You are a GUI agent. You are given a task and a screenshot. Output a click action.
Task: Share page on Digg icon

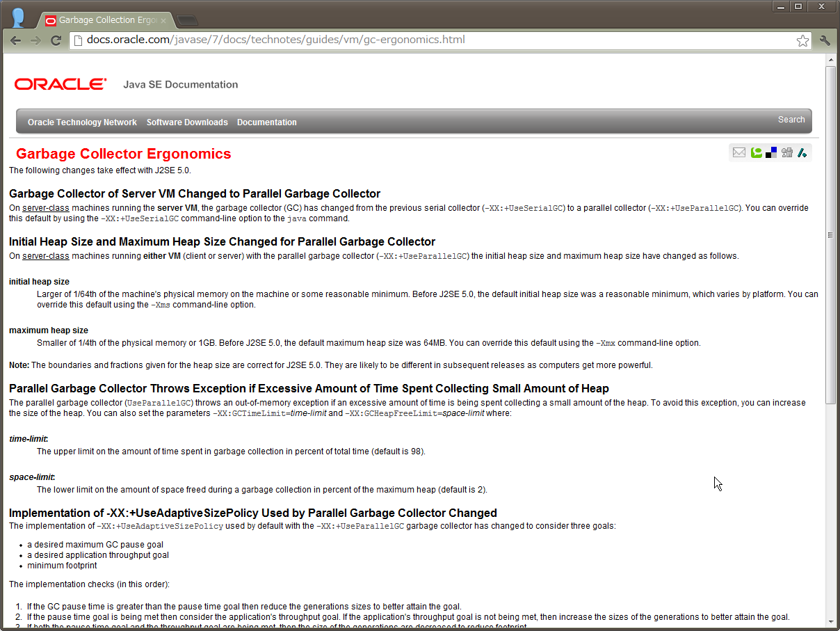(x=787, y=152)
